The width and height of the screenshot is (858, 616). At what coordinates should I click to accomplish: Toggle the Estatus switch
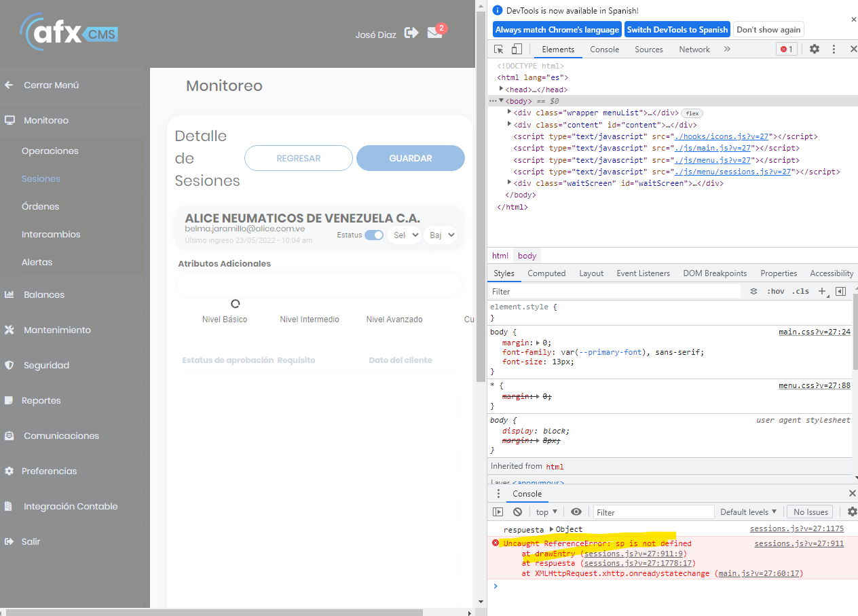coord(374,235)
